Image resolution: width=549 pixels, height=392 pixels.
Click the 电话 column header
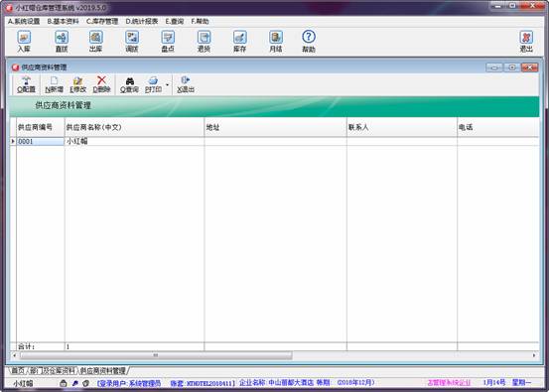coord(498,127)
